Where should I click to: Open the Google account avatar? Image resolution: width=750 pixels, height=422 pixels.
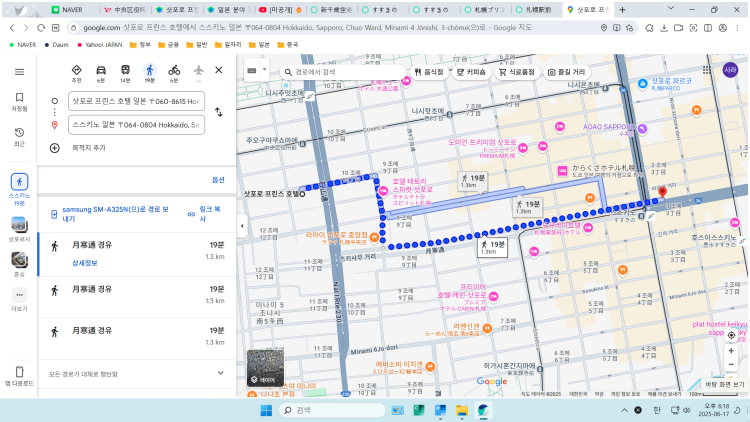click(x=730, y=70)
